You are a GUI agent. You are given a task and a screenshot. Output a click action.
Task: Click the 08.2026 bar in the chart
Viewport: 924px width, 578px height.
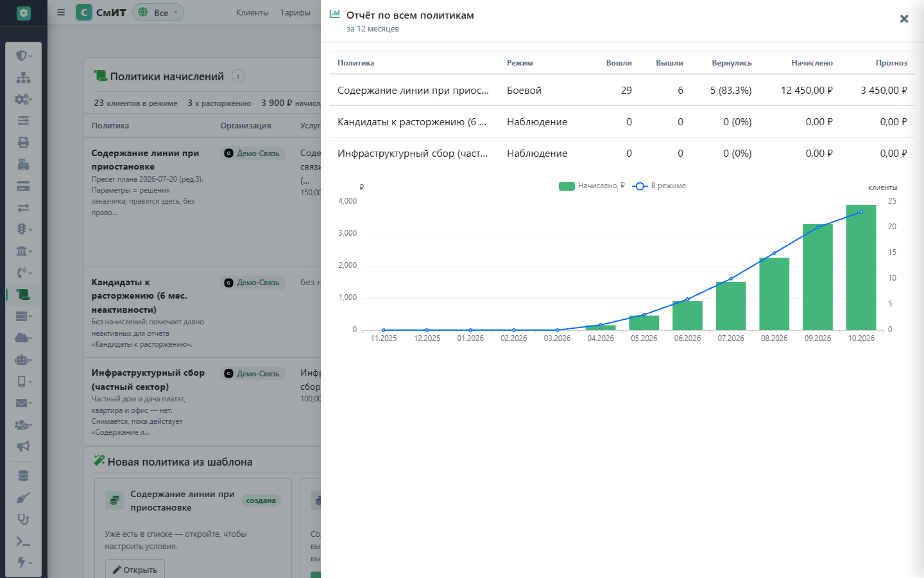774,294
